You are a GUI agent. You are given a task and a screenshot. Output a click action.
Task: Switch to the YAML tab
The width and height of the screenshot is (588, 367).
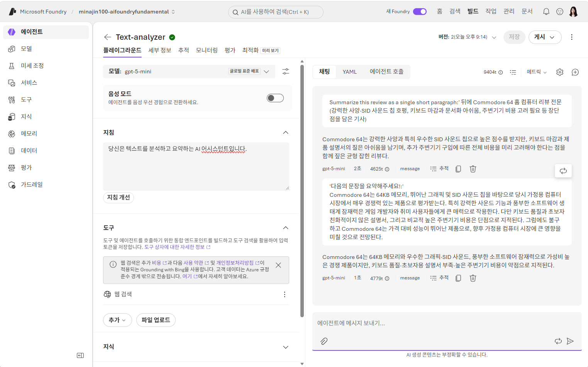pos(350,72)
